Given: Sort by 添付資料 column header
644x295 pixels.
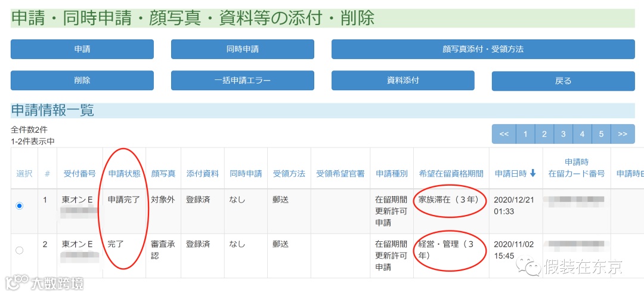Looking at the screenshot, I should (x=203, y=174).
